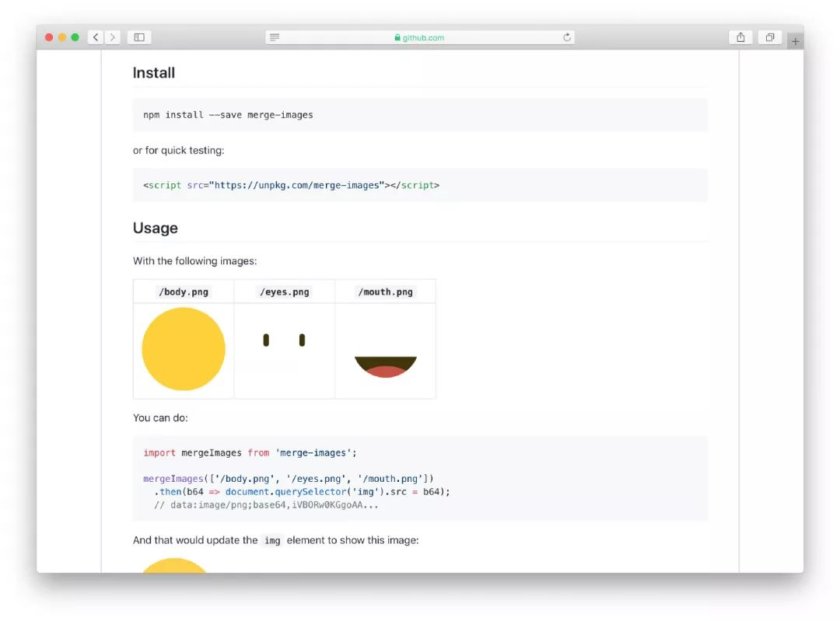Go forward to the next page

(x=113, y=37)
